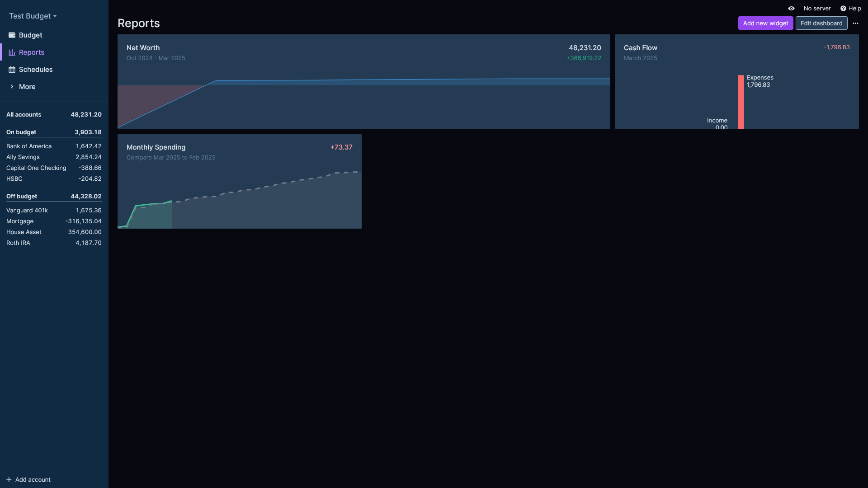Open the More menu label
This screenshot has height=488, width=868.
[x=27, y=87]
